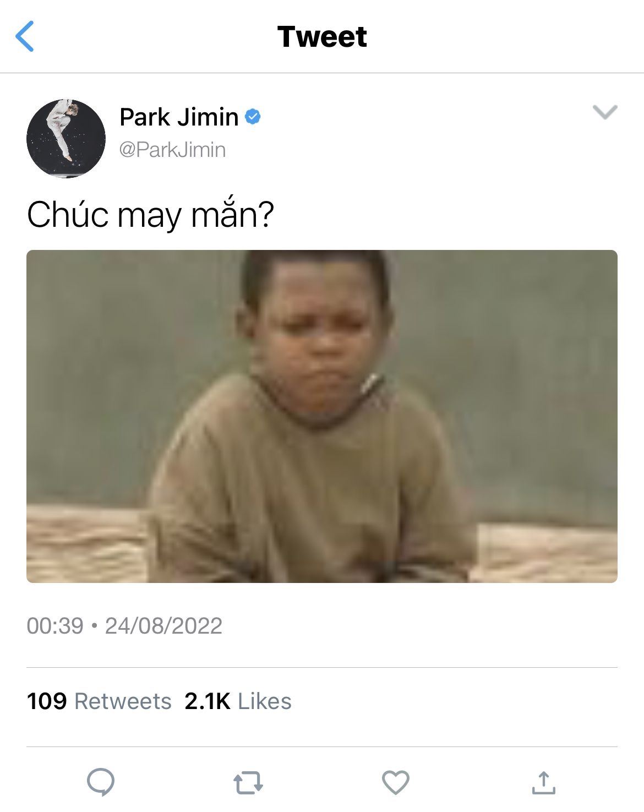Image resolution: width=644 pixels, height=812 pixels.
Task: Click the 00:39 timestamp
Action: tap(55, 626)
